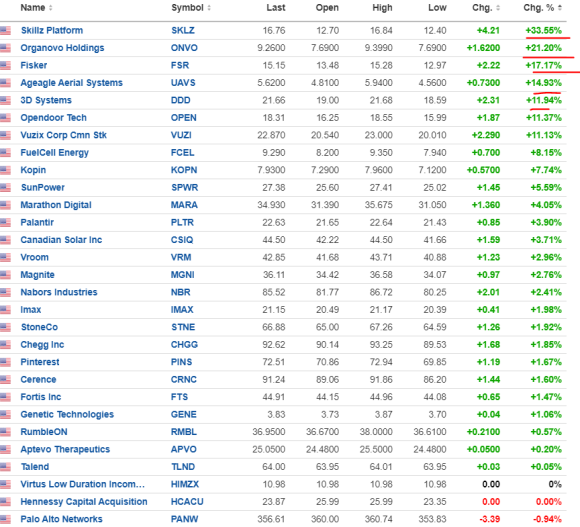Click the flag icon beside Talend
The width and height of the screenshot is (580, 527).
coord(6,467)
